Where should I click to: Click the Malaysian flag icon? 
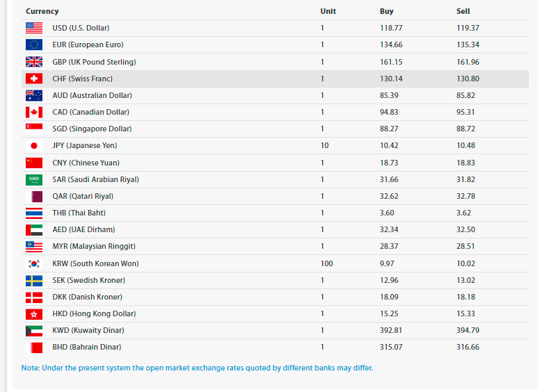click(x=34, y=246)
